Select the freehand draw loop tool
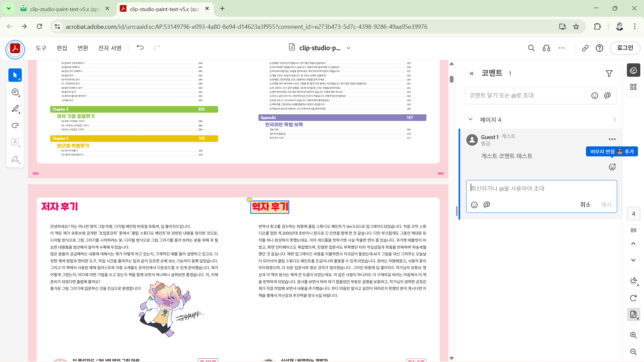The image size is (644, 362). 15,125
